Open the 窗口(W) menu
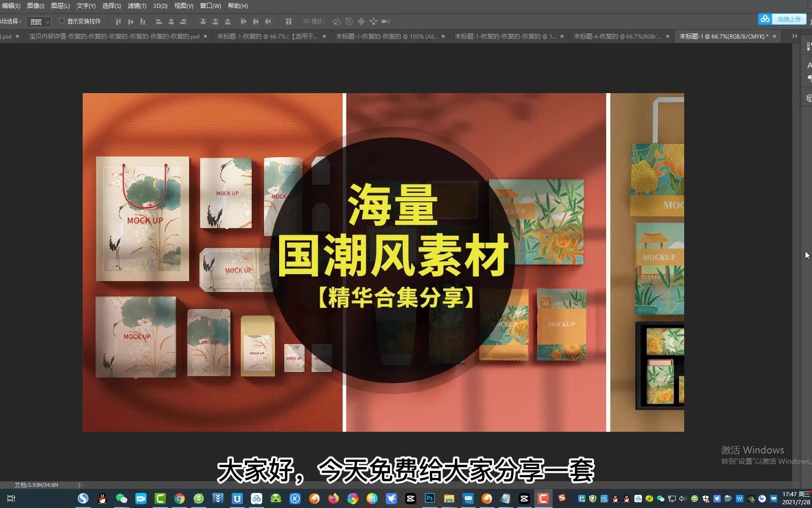The image size is (812, 508). [x=210, y=6]
